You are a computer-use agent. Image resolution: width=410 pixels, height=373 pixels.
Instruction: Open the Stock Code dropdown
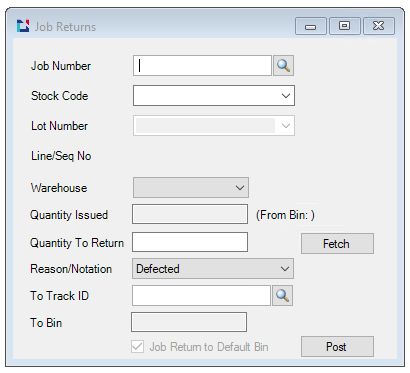[x=214, y=96]
